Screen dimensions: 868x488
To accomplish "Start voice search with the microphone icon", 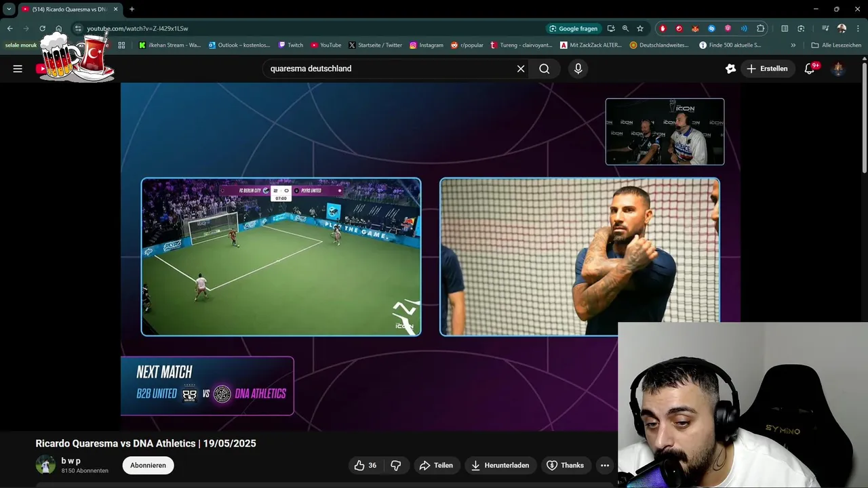I will (578, 68).
